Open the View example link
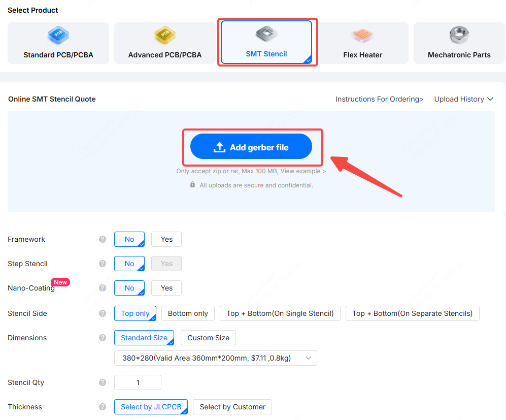 click(303, 171)
